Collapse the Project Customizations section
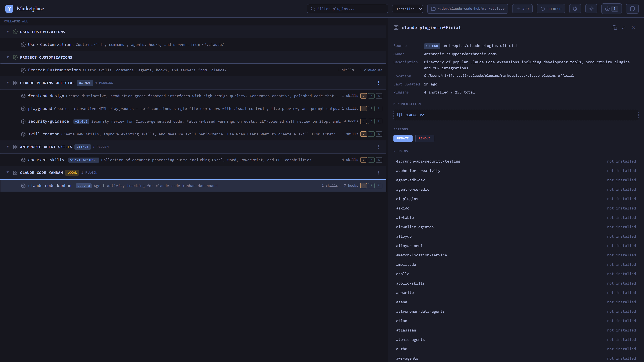 tap(8, 57)
